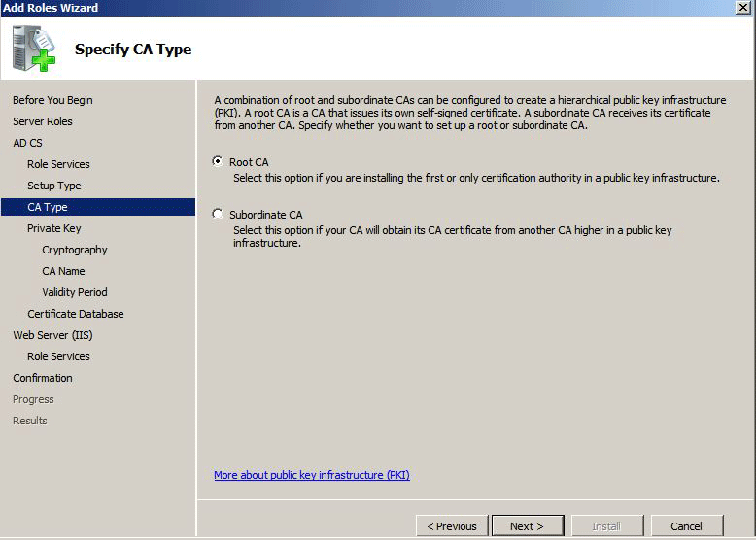This screenshot has width=756, height=540.
Task: Click the Specify CA Type heading
Action: coord(133,50)
